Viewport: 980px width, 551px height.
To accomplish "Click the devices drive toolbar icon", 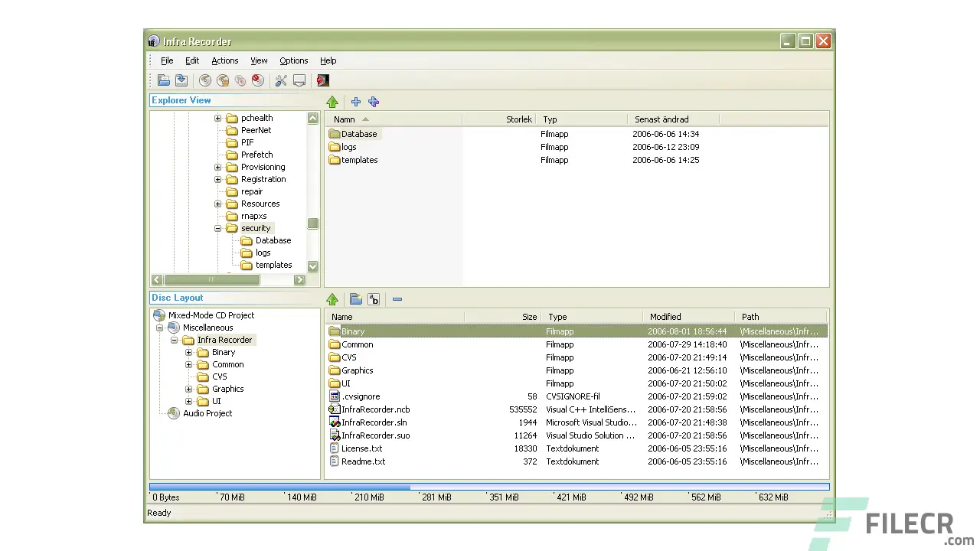I will [299, 80].
